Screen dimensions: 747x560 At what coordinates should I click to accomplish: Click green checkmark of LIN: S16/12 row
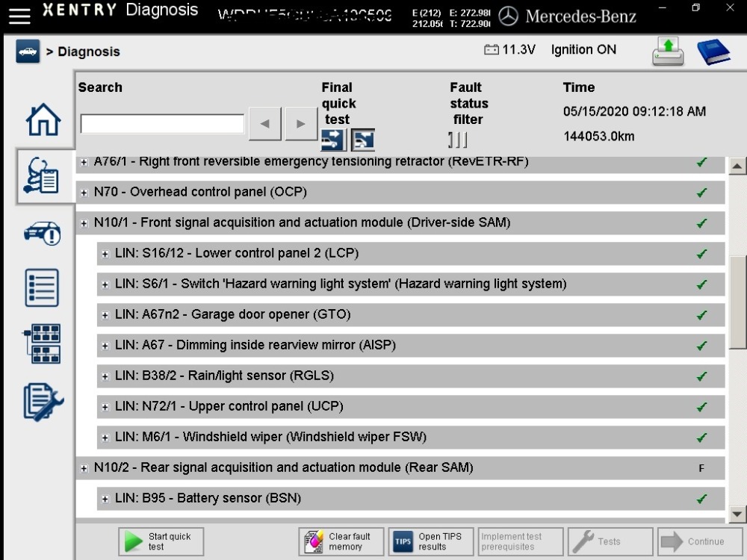click(701, 254)
